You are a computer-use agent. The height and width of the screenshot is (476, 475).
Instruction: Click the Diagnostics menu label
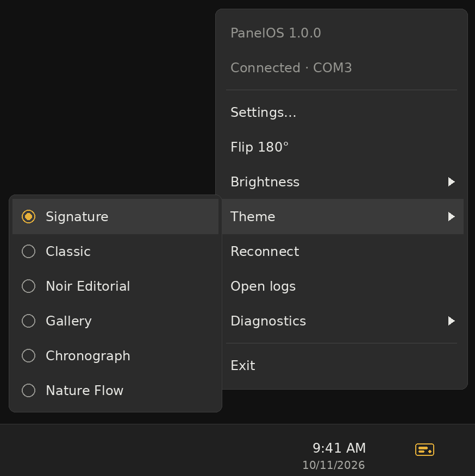[x=268, y=321]
